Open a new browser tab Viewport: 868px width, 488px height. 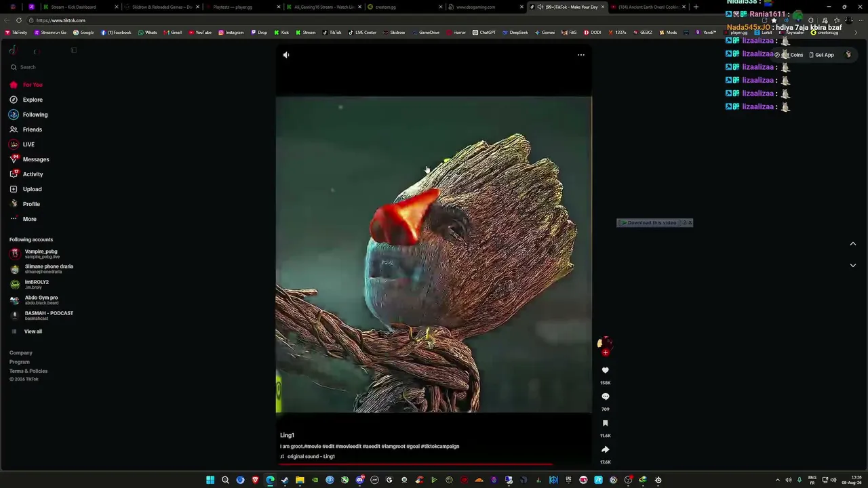[x=696, y=7]
